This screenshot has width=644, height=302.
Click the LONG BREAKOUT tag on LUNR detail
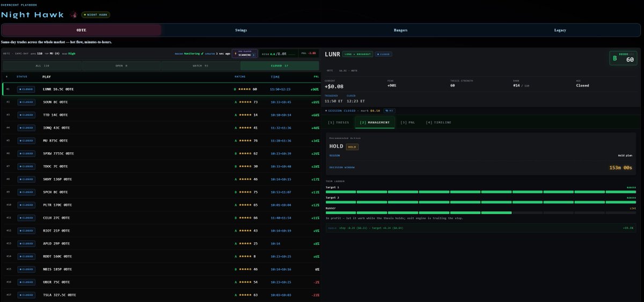[x=357, y=54]
